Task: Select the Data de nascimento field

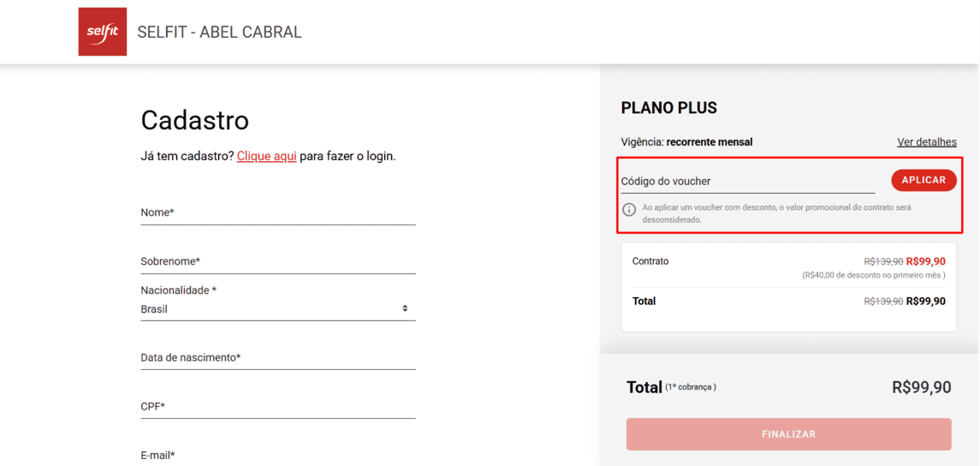Action: click(278, 358)
